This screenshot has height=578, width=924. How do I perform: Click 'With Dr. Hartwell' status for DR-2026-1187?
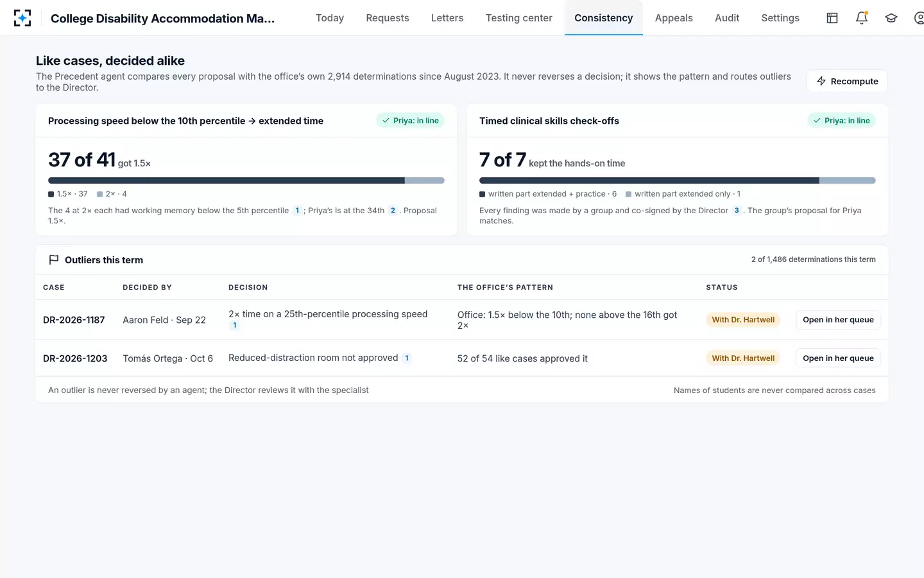pyautogui.click(x=743, y=320)
